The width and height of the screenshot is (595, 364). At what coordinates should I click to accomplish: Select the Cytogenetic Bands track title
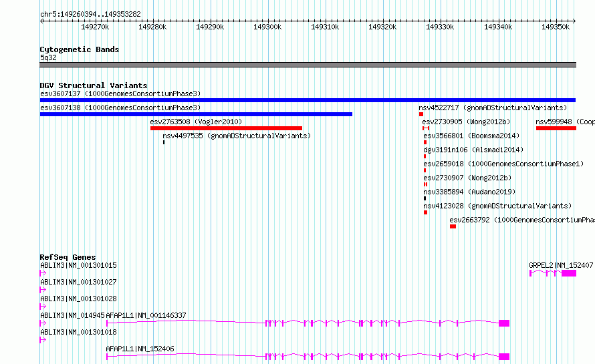click(80, 49)
